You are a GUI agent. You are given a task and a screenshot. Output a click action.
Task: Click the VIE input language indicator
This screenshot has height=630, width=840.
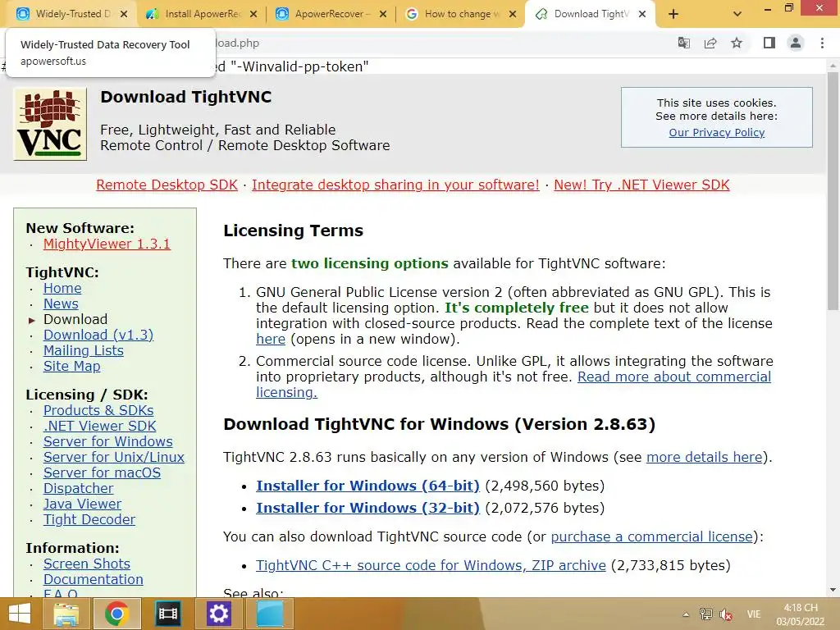753,614
